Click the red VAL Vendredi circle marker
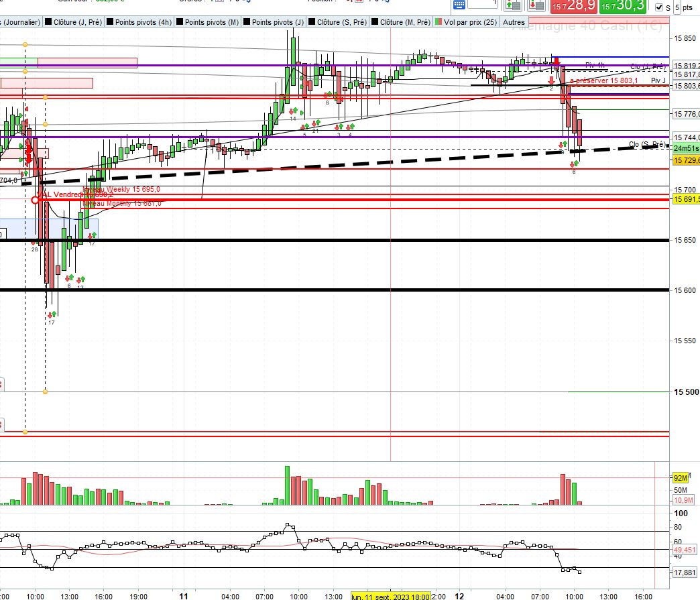This screenshot has width=700, height=600. pos(36,200)
